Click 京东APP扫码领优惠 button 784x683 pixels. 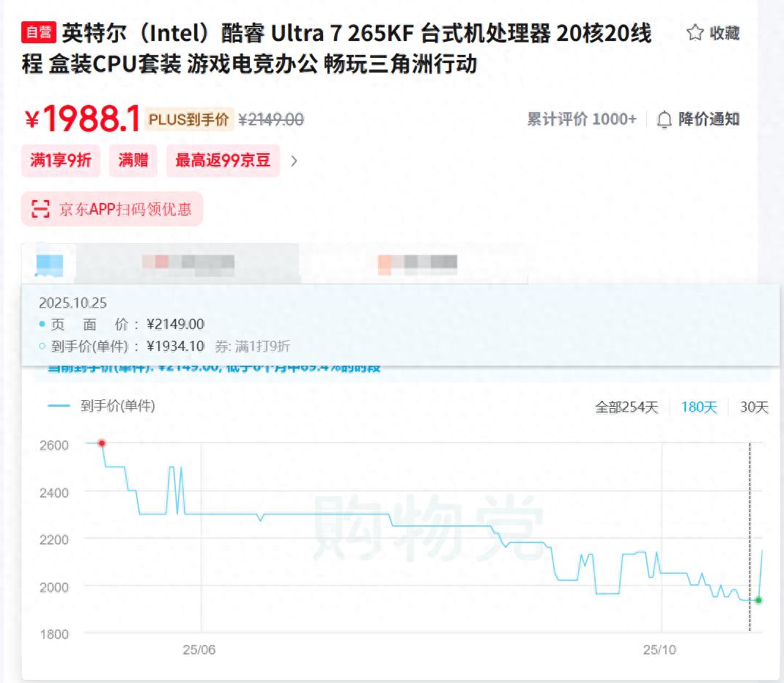point(112,209)
